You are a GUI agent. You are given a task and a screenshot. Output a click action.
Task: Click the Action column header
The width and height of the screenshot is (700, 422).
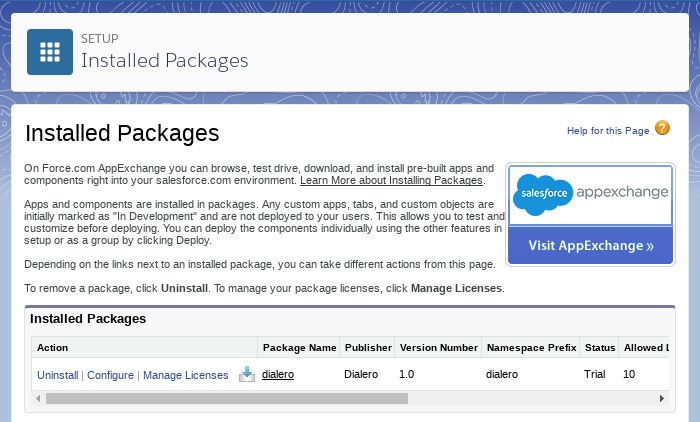[x=145, y=347]
